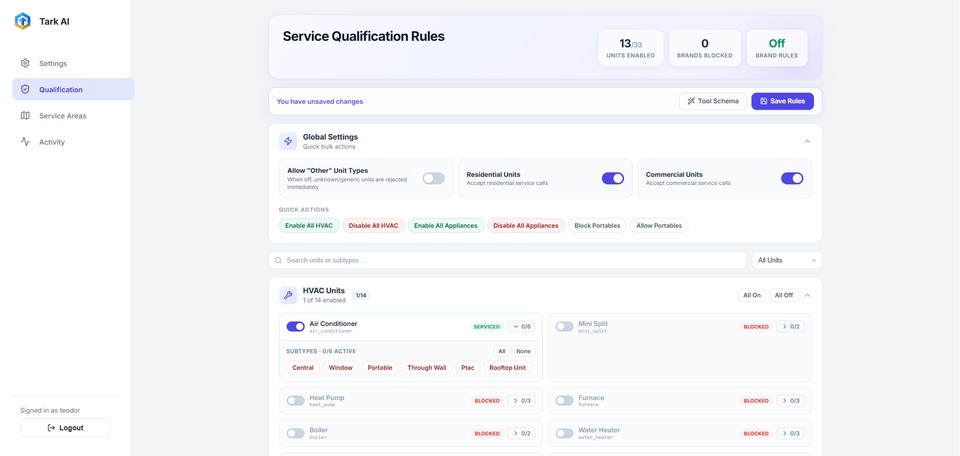
Task: Open the Qualification page
Action: (73, 89)
